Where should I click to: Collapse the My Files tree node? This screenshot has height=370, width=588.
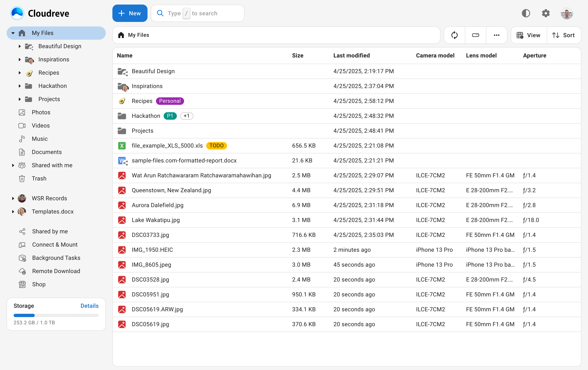click(x=13, y=33)
